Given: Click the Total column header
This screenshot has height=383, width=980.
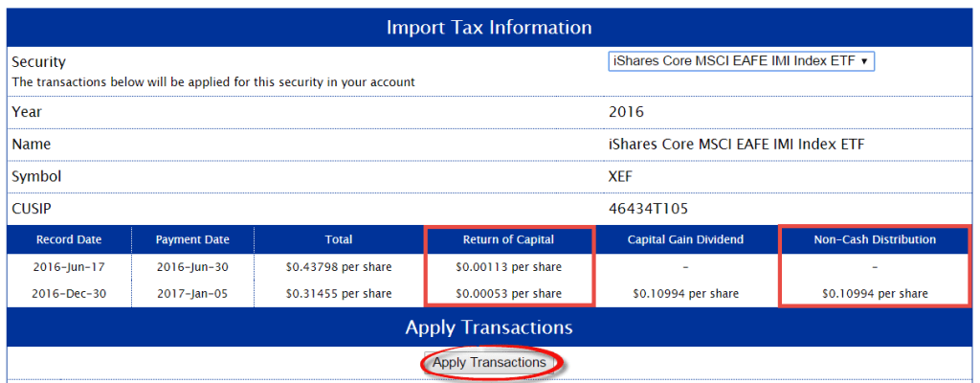Looking at the screenshot, I should click(339, 239).
